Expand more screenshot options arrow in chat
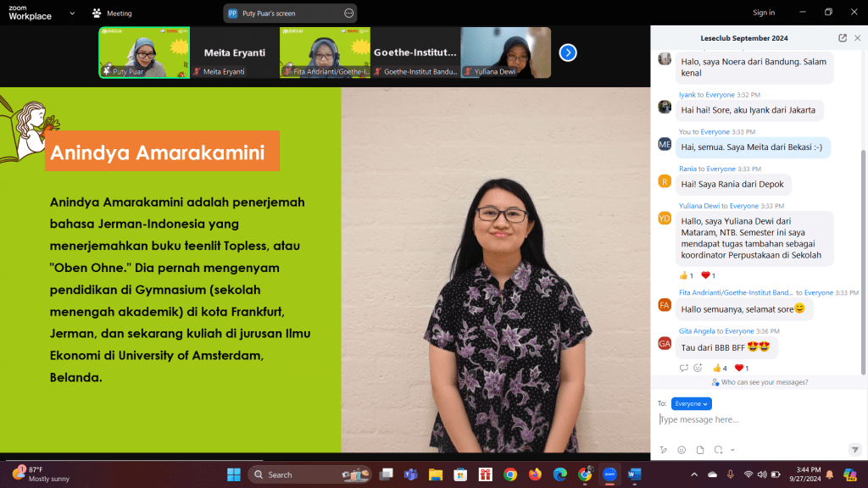This screenshot has height=488, width=868. 732,450
